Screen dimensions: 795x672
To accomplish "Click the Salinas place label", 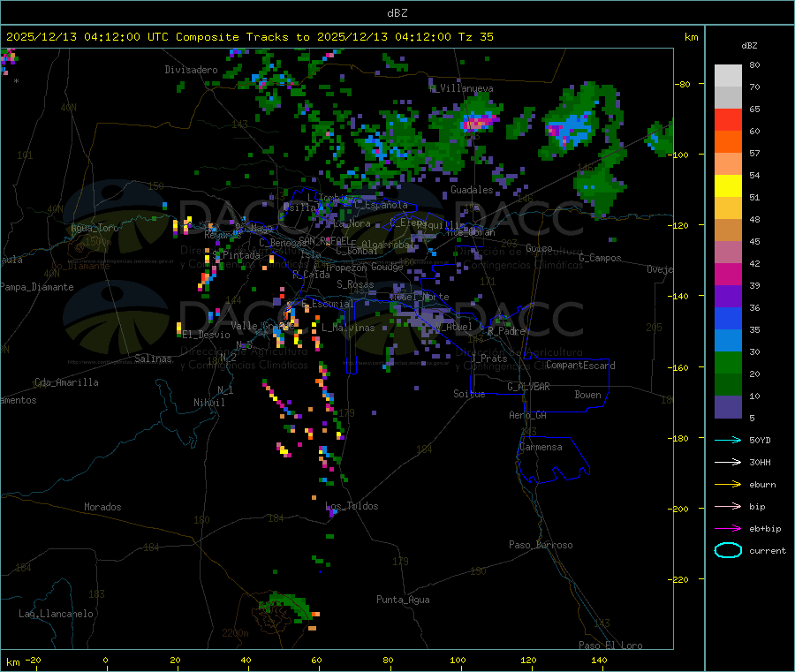I will pos(153,359).
